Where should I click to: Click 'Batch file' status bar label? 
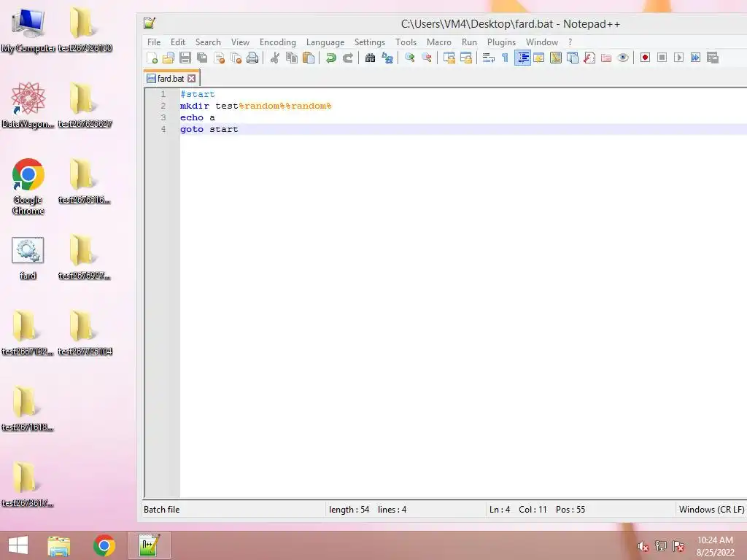(x=161, y=510)
